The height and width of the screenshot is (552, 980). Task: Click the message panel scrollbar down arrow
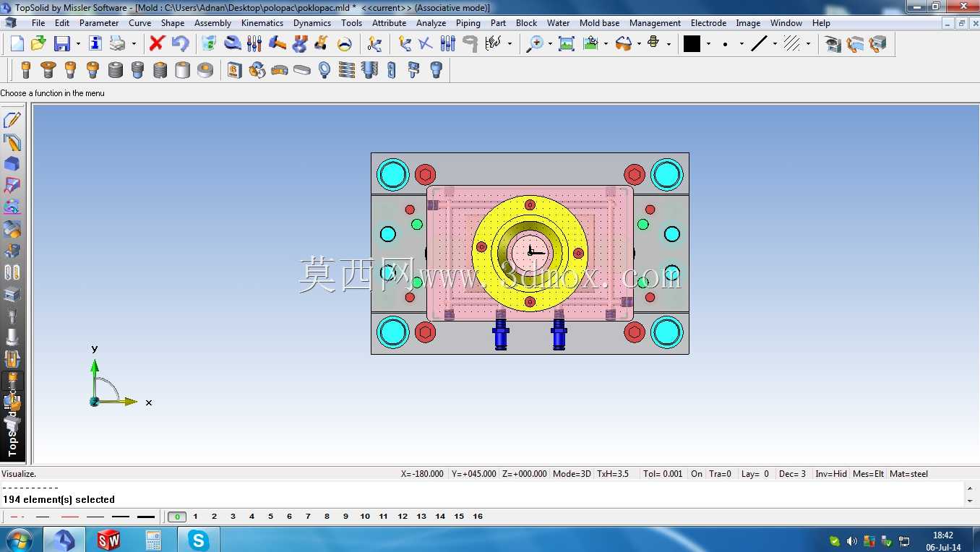tap(970, 501)
